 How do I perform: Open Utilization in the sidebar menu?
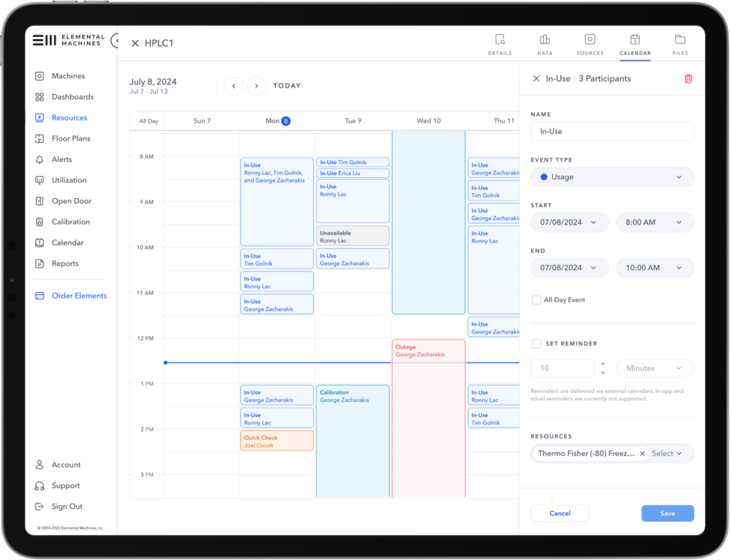pos(69,180)
